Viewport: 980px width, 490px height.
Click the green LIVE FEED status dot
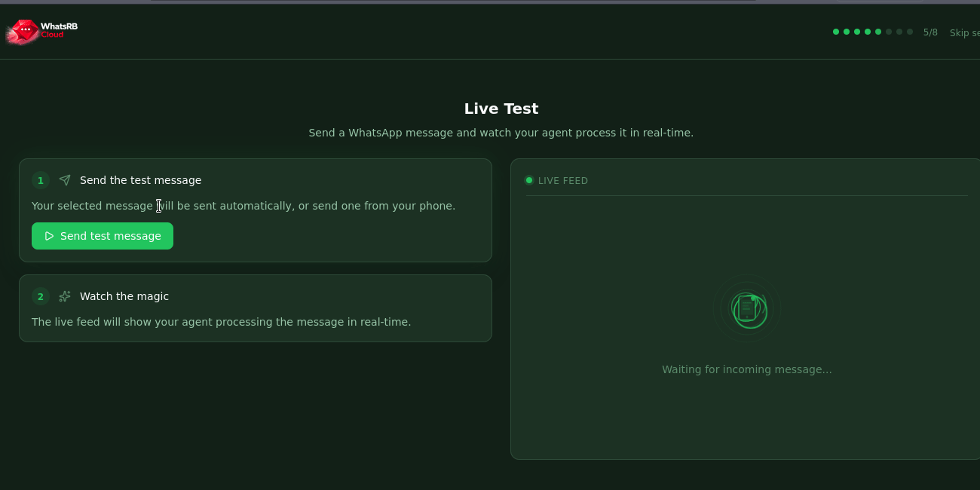(x=529, y=180)
